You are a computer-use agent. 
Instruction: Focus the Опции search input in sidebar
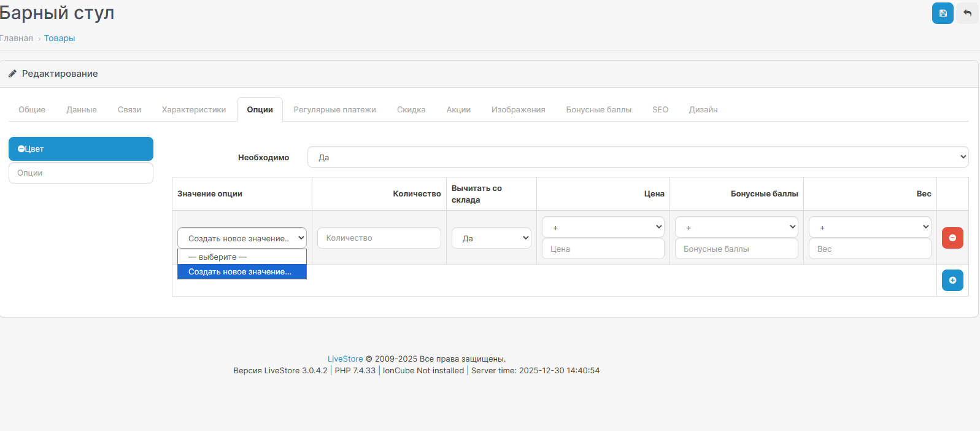[x=80, y=173]
